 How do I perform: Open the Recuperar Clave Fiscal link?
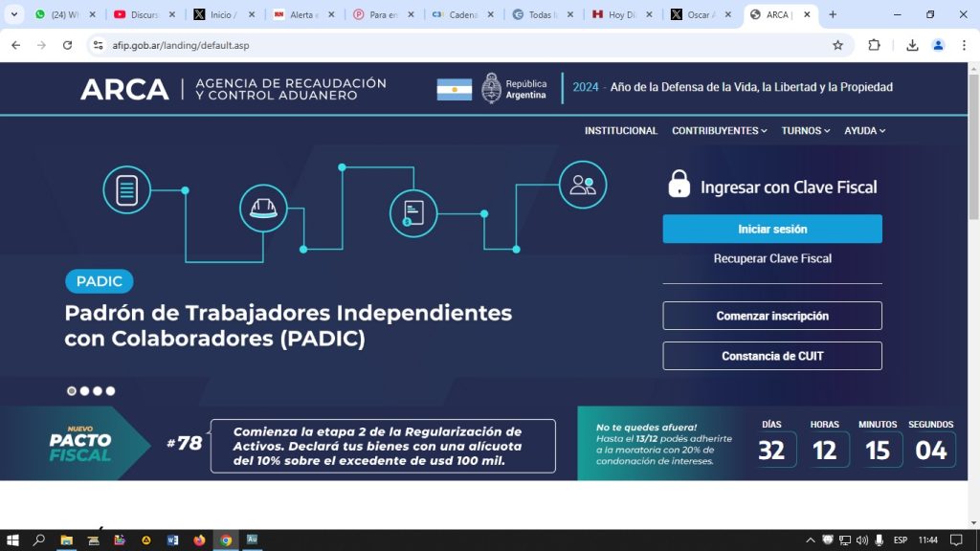771,258
